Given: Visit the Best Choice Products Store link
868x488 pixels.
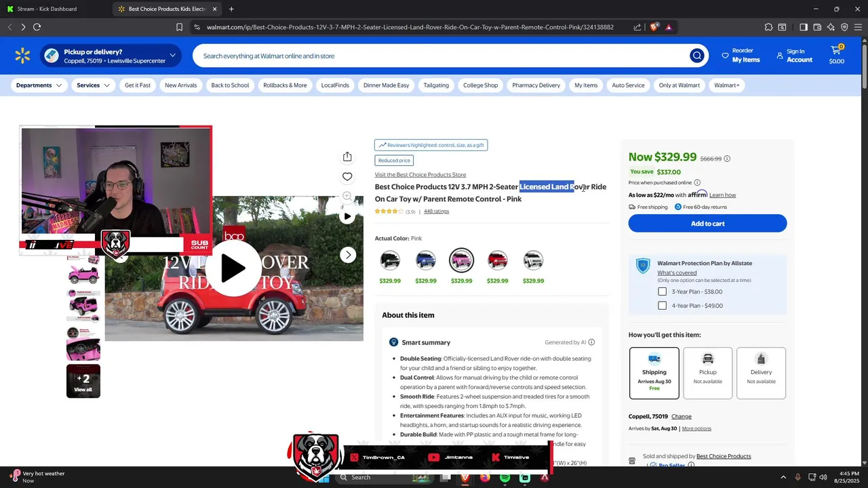Looking at the screenshot, I should tap(420, 175).
